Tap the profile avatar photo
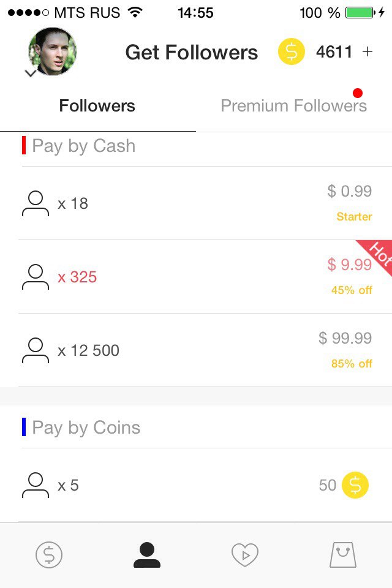 53,51
